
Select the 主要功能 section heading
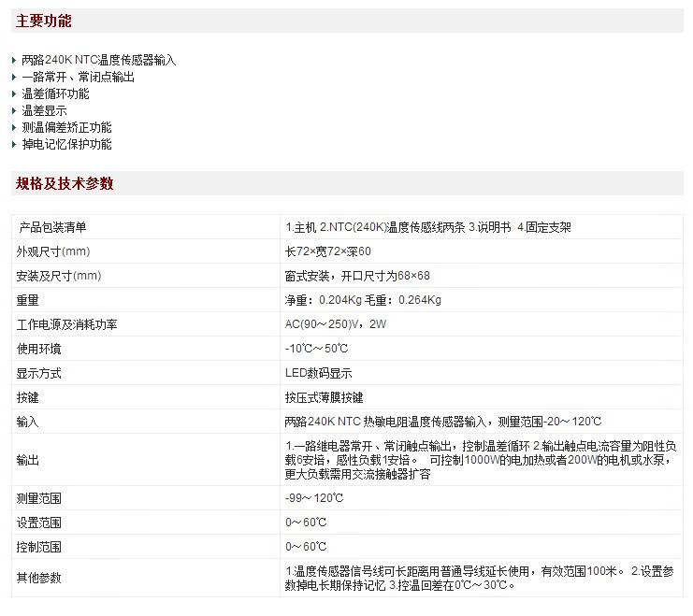click(x=43, y=21)
